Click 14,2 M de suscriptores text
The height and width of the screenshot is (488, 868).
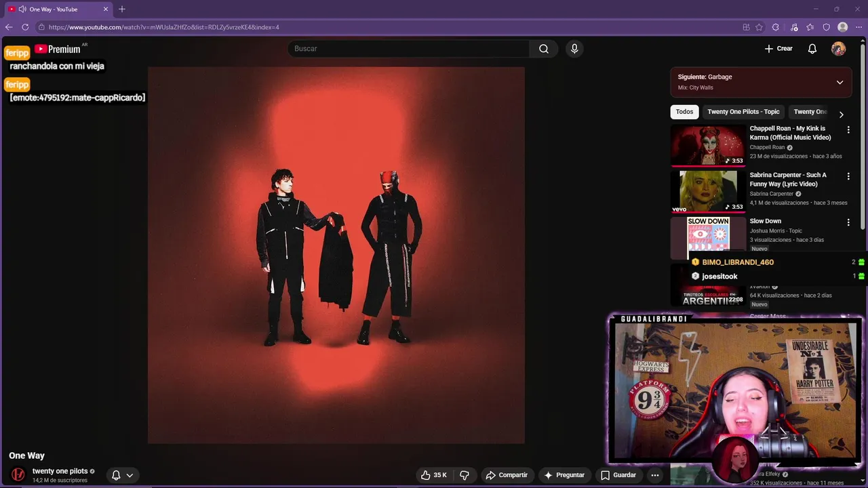[x=60, y=481]
